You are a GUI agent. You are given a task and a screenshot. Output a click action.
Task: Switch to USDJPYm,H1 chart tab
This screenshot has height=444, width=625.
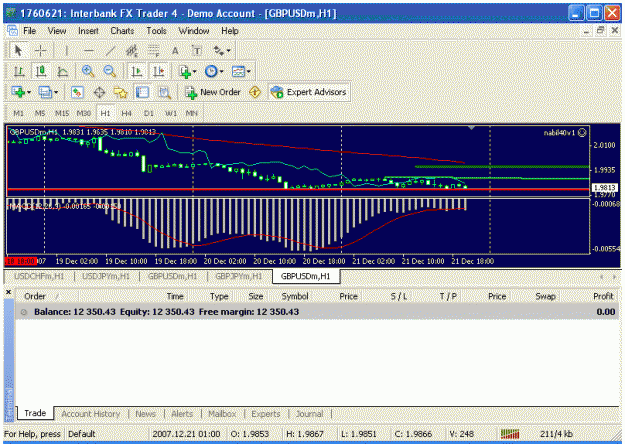pyautogui.click(x=106, y=276)
